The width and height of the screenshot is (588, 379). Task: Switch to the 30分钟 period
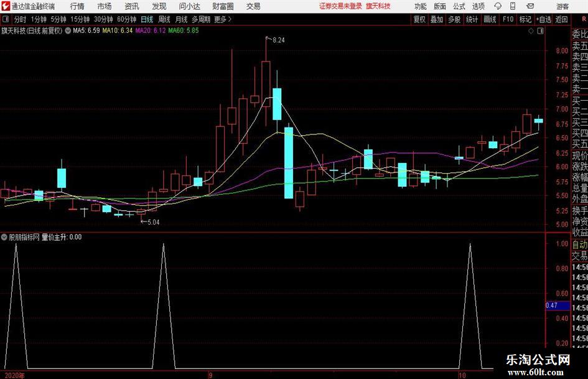tap(103, 19)
